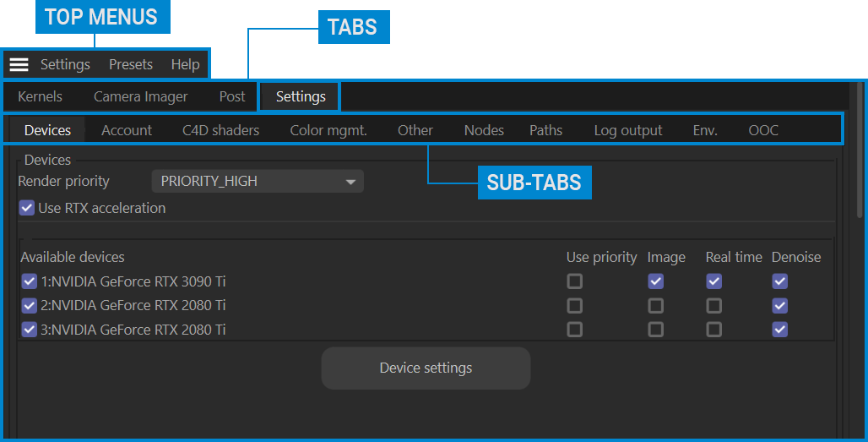Switch to the Camera Imager tab

[x=140, y=96]
